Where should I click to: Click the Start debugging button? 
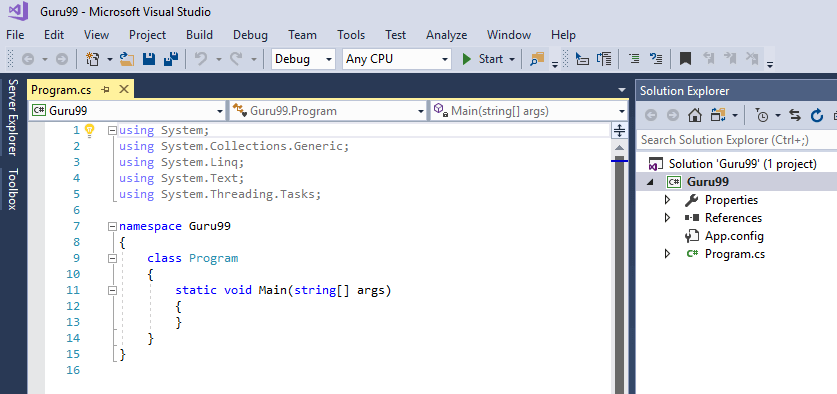(x=483, y=59)
